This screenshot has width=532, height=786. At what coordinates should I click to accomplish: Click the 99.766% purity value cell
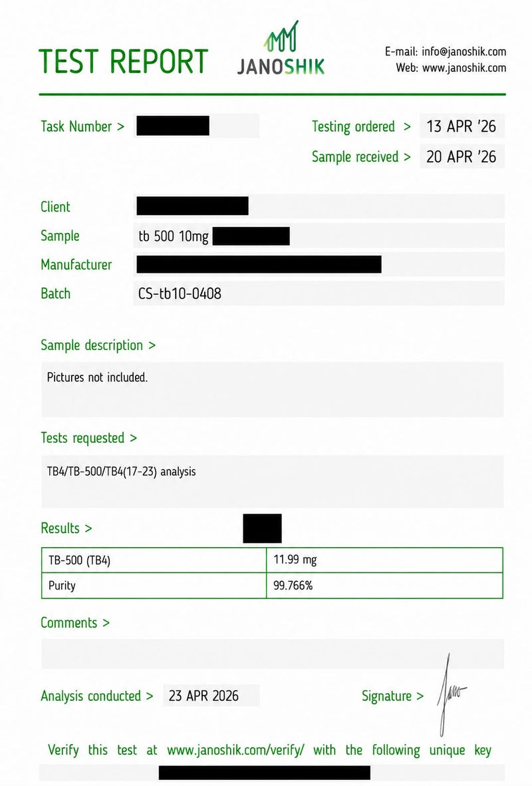[384, 586]
